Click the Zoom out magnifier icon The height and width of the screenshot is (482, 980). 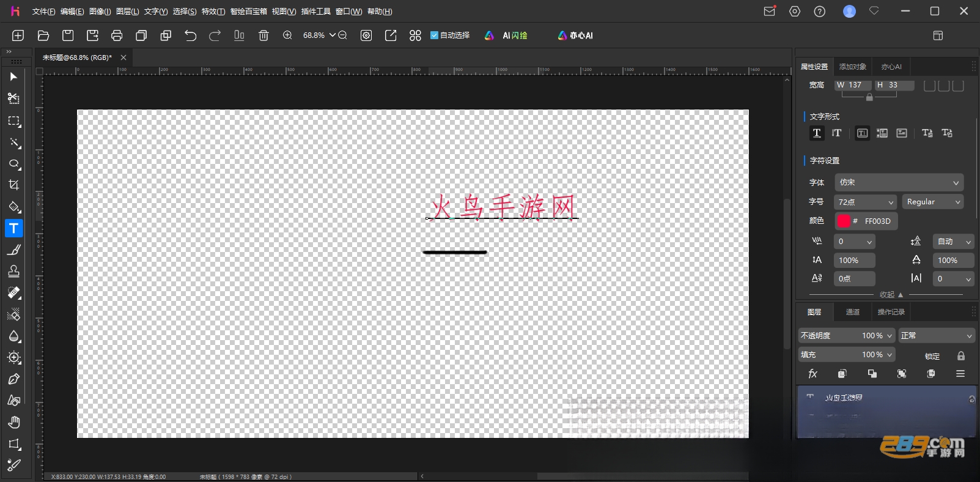click(x=342, y=35)
